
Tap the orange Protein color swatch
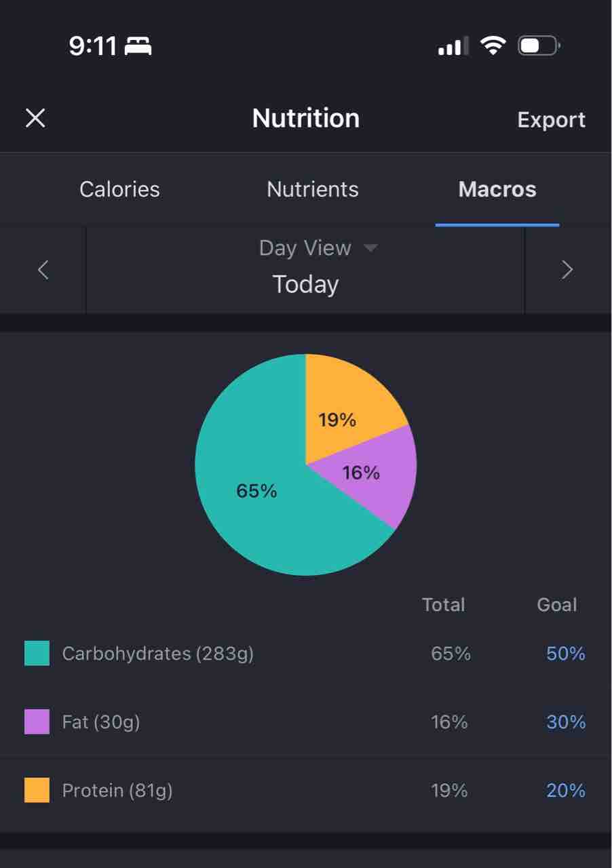tap(37, 790)
